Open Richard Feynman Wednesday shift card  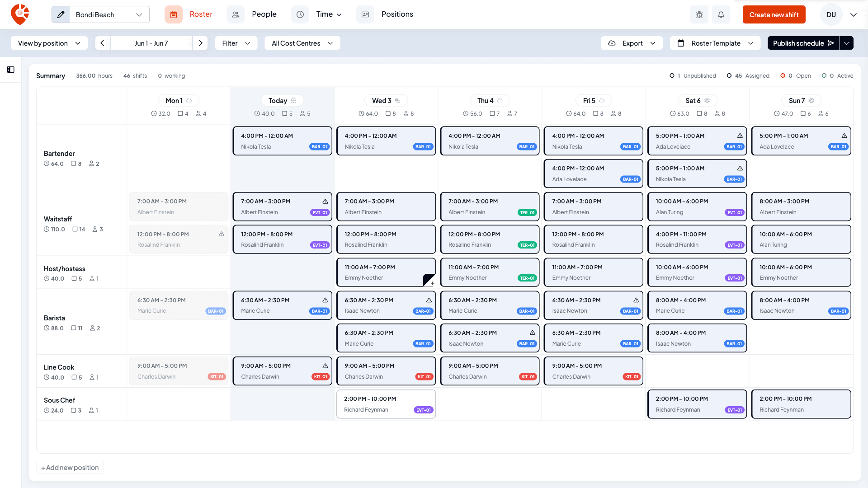click(x=386, y=404)
